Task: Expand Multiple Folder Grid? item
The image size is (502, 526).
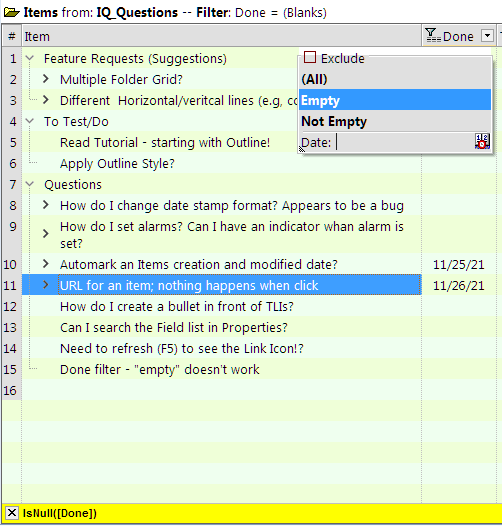Action: (46, 79)
